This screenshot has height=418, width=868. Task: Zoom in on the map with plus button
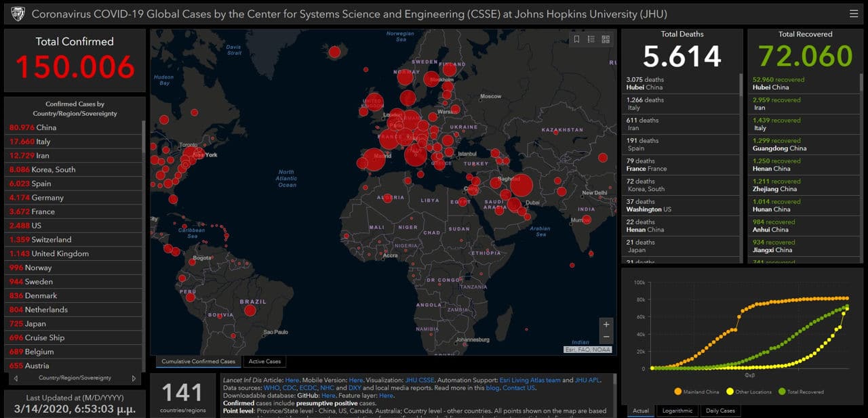click(x=606, y=325)
